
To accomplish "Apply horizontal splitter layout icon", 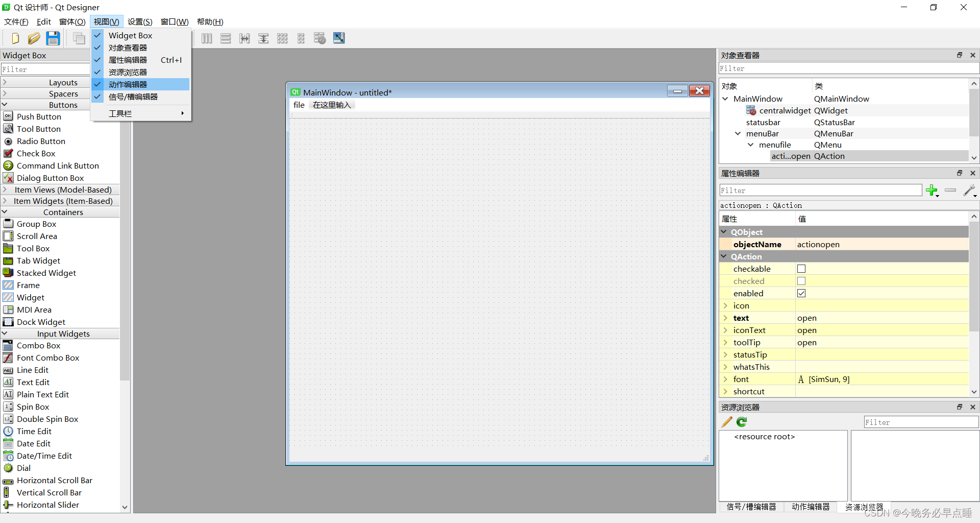I will tap(244, 38).
